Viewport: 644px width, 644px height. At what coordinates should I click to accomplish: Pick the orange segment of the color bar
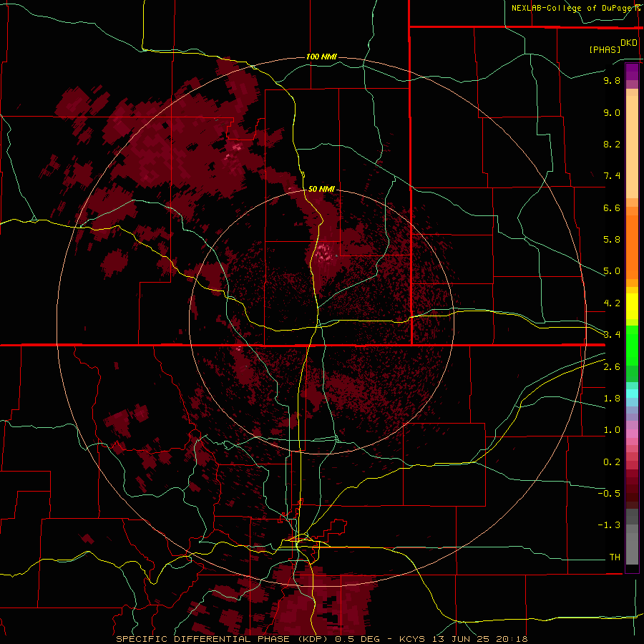[x=632, y=248]
